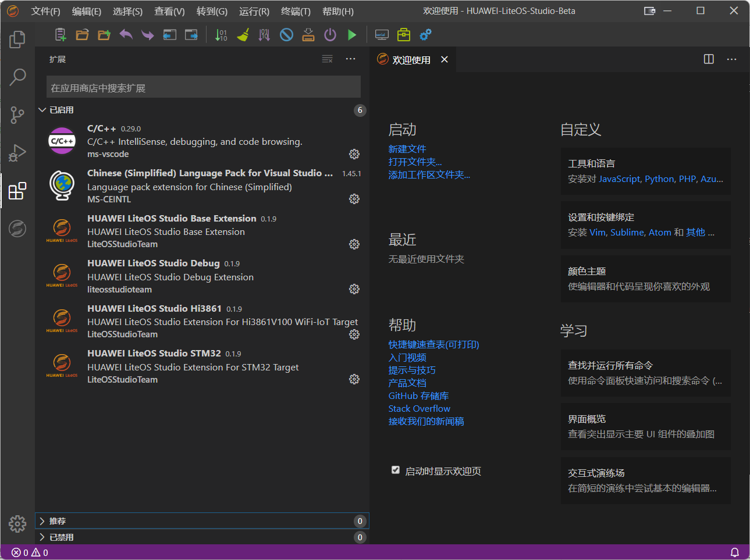Viewport: 750px width, 560px height.
Task: Open the Explorer view in activity bar
Action: pyautogui.click(x=17, y=40)
